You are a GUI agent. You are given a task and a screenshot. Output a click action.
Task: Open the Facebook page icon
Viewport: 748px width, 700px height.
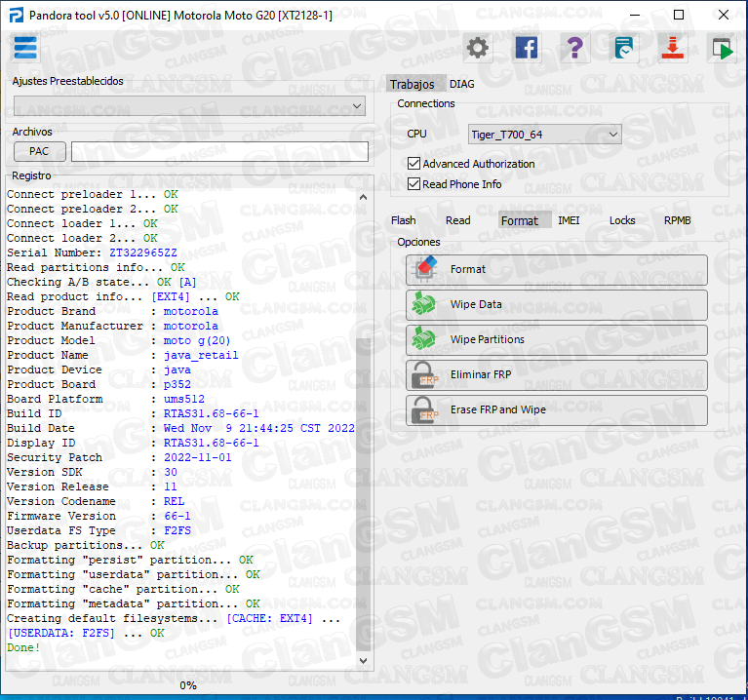point(527,48)
